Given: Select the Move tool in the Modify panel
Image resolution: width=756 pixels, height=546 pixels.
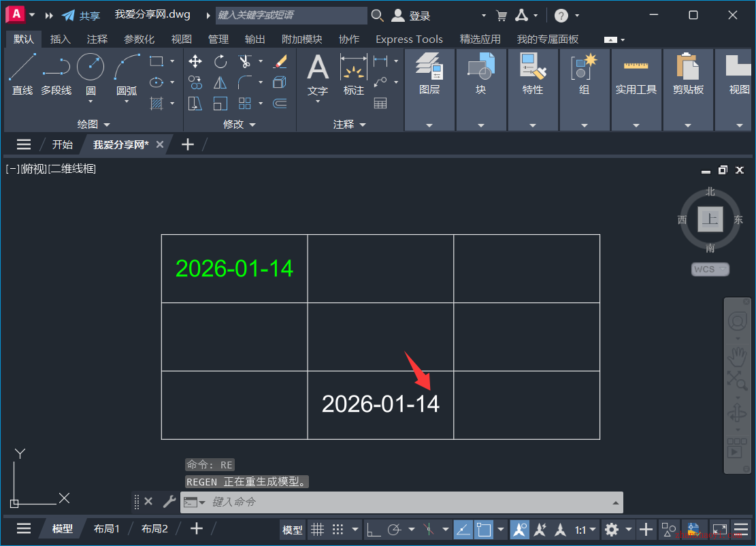Looking at the screenshot, I should click(195, 61).
